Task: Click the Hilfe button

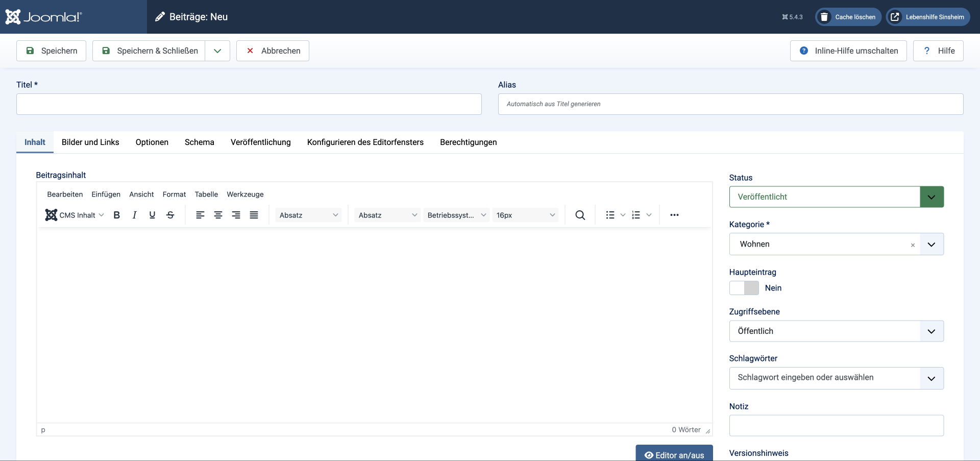Action: [938, 51]
